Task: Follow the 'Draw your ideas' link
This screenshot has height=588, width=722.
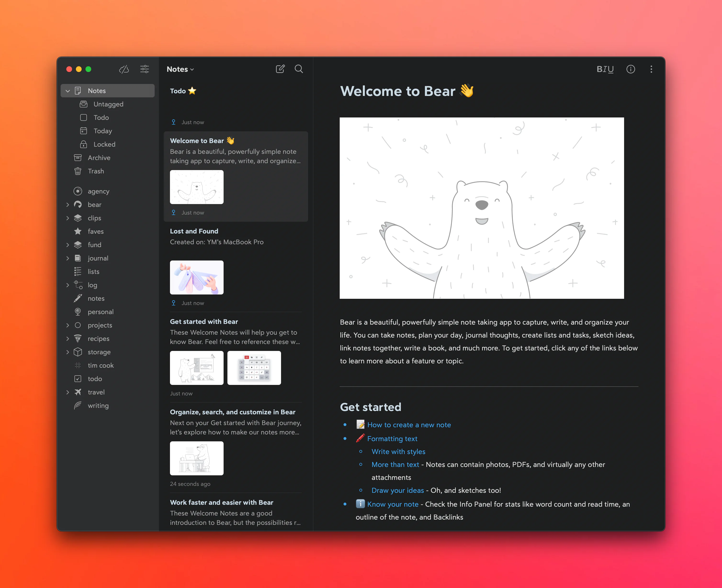Action: tap(398, 490)
